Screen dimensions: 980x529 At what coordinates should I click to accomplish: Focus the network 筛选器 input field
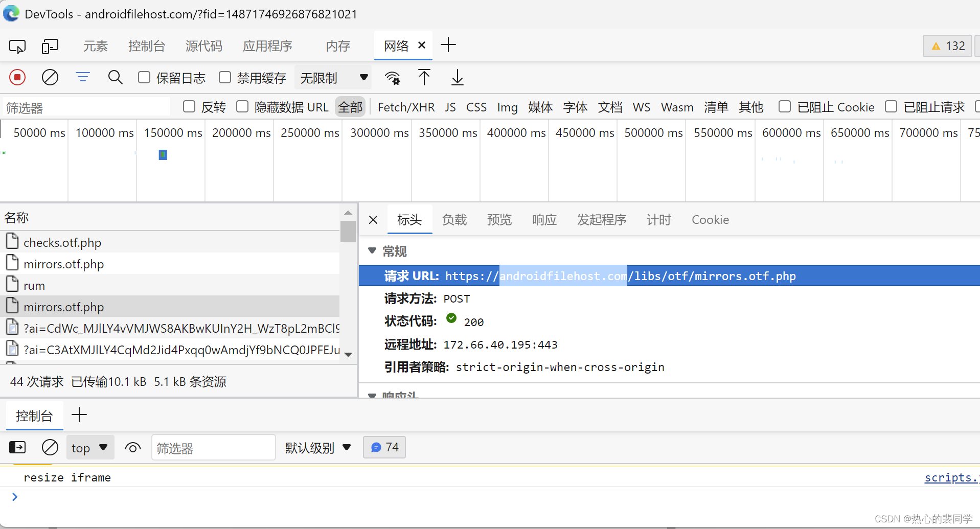coord(86,107)
